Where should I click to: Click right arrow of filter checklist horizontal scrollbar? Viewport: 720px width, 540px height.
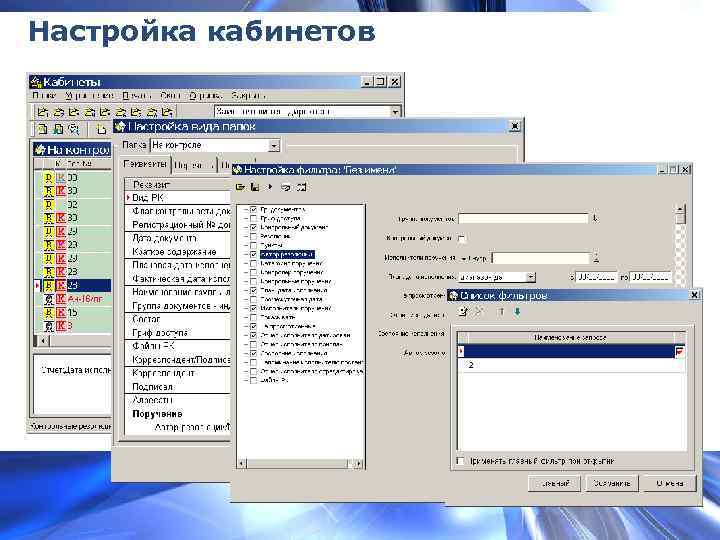coord(358,464)
